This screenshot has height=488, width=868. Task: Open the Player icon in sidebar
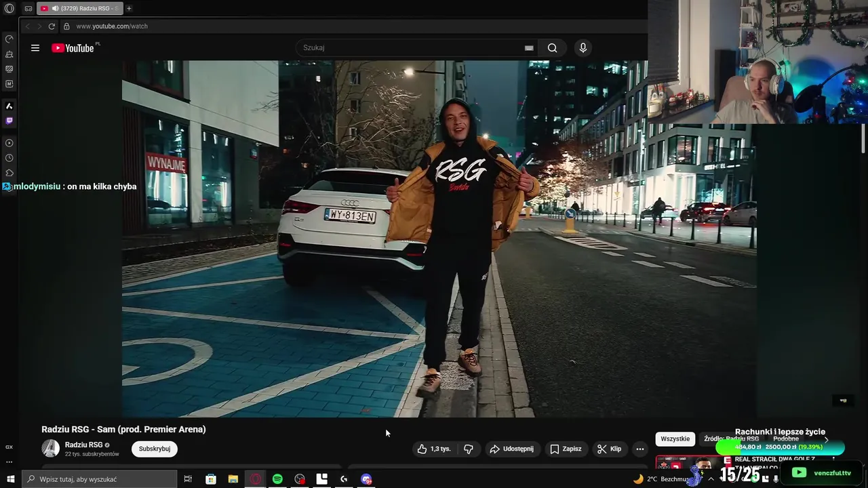coord(9,143)
